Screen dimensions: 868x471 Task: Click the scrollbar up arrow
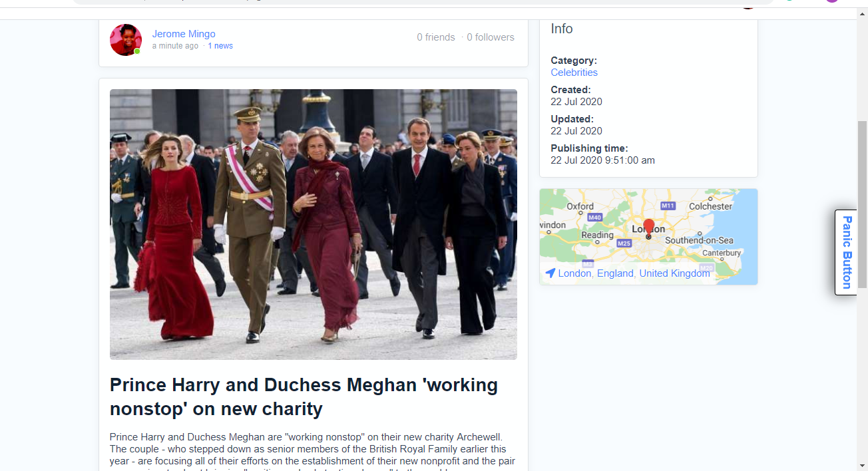[x=862, y=14]
